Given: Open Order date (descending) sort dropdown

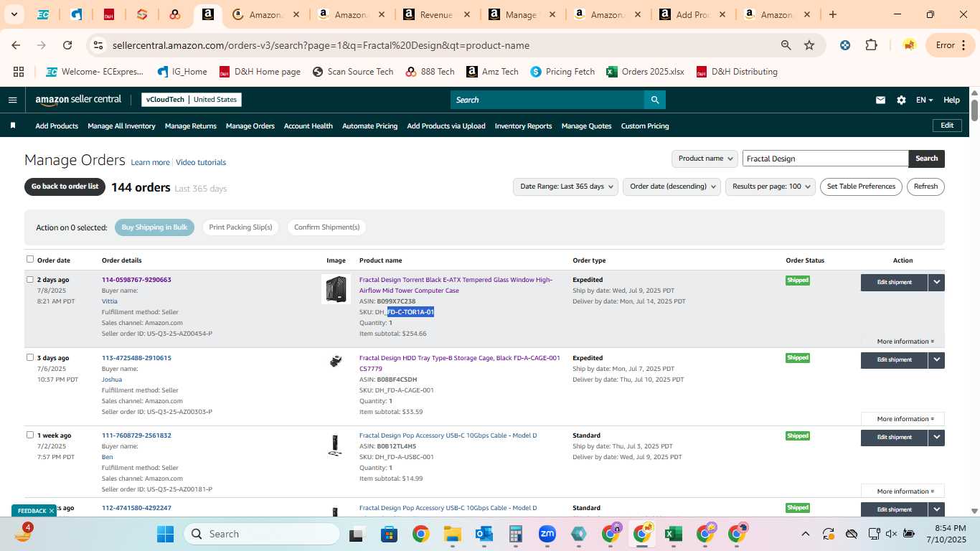Looking at the screenshot, I should pyautogui.click(x=672, y=187).
